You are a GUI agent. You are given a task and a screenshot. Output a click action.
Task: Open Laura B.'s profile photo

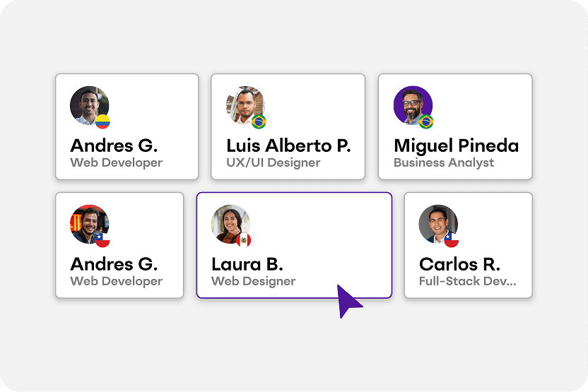(230, 224)
